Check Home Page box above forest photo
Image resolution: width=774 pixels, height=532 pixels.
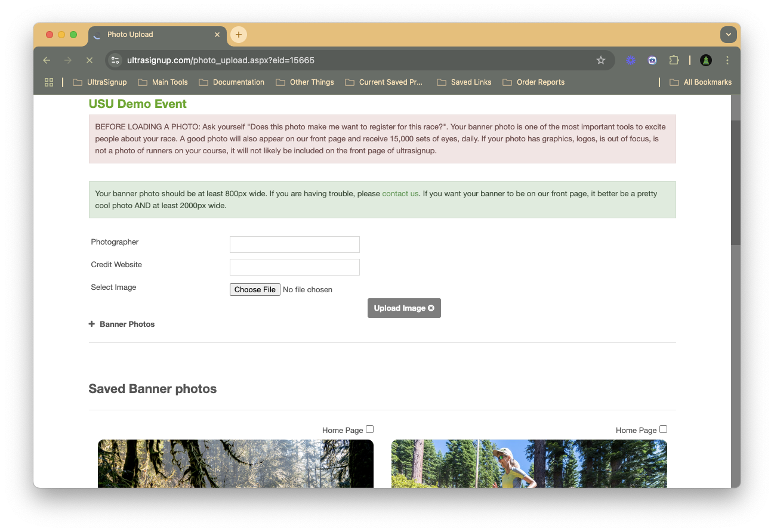click(x=370, y=429)
